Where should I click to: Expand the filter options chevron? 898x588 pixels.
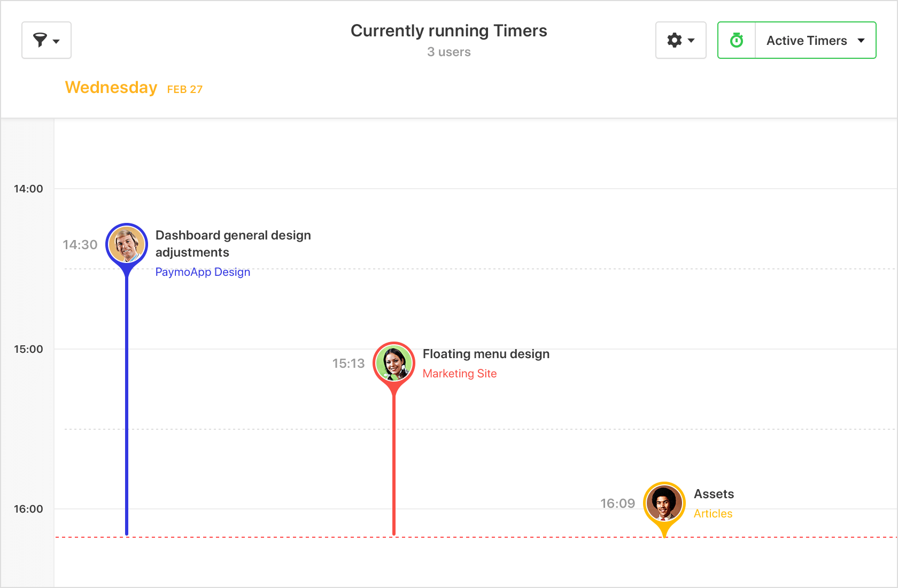click(57, 41)
